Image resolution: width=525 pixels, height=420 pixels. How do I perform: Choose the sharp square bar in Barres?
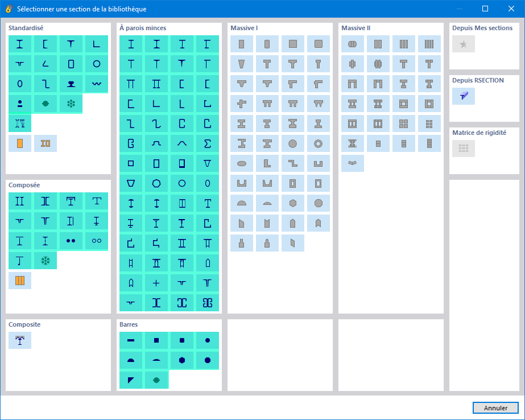click(x=156, y=340)
